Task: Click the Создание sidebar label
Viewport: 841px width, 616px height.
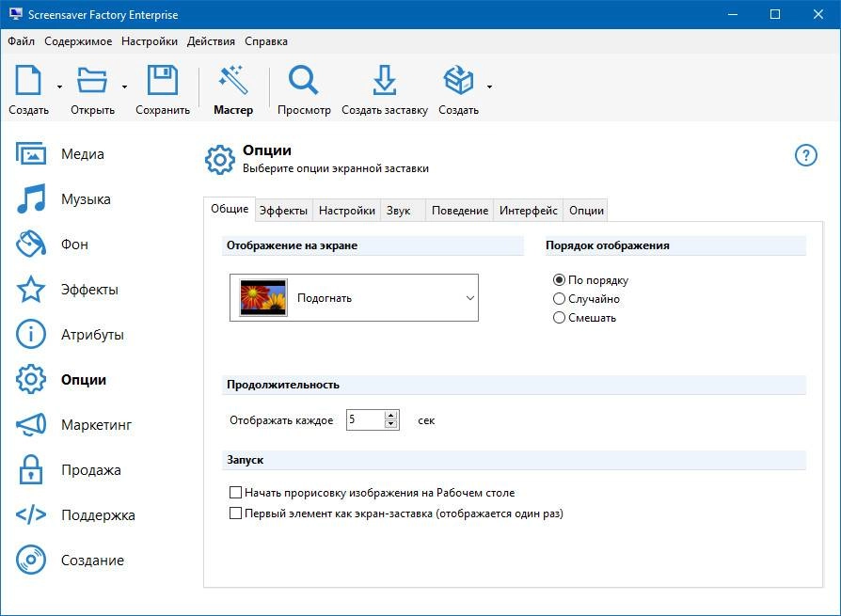Action: [x=92, y=560]
